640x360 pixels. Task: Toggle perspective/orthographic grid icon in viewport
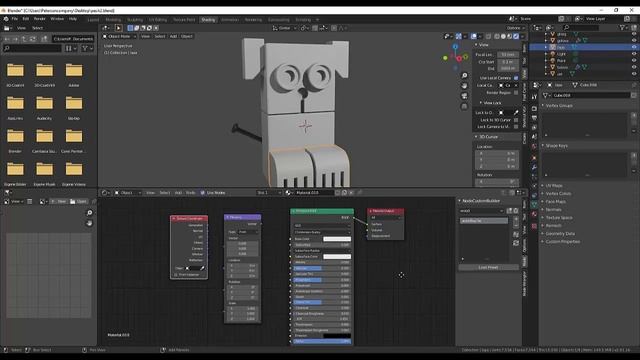coord(464,107)
